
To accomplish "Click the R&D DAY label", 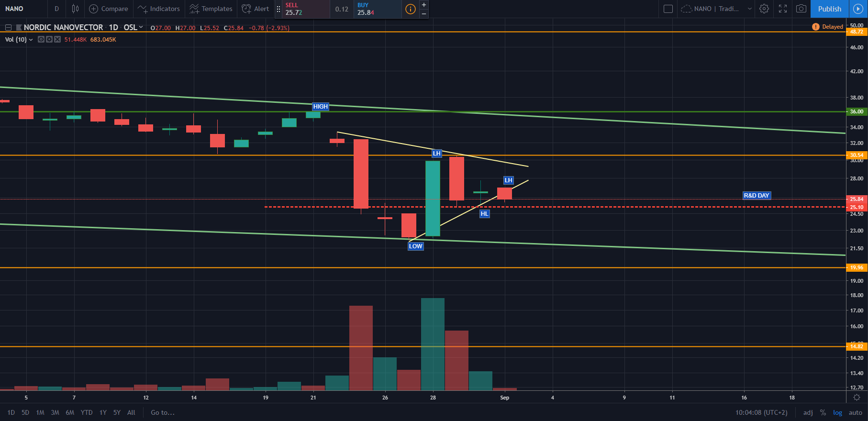I will pyautogui.click(x=757, y=195).
